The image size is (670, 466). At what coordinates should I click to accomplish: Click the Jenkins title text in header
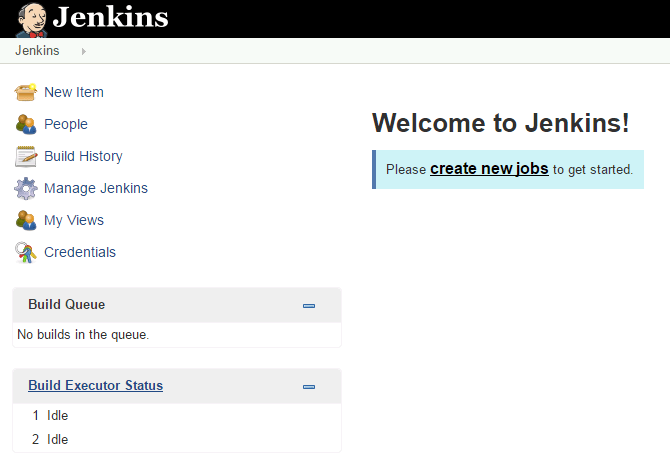(110, 18)
